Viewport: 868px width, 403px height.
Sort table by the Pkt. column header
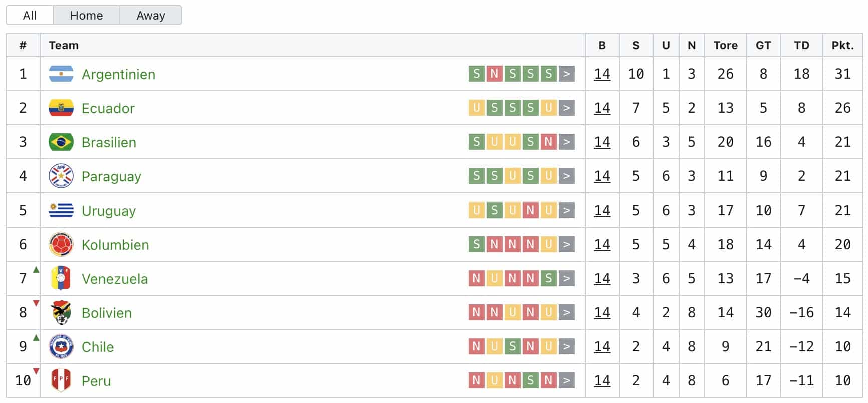click(x=842, y=45)
